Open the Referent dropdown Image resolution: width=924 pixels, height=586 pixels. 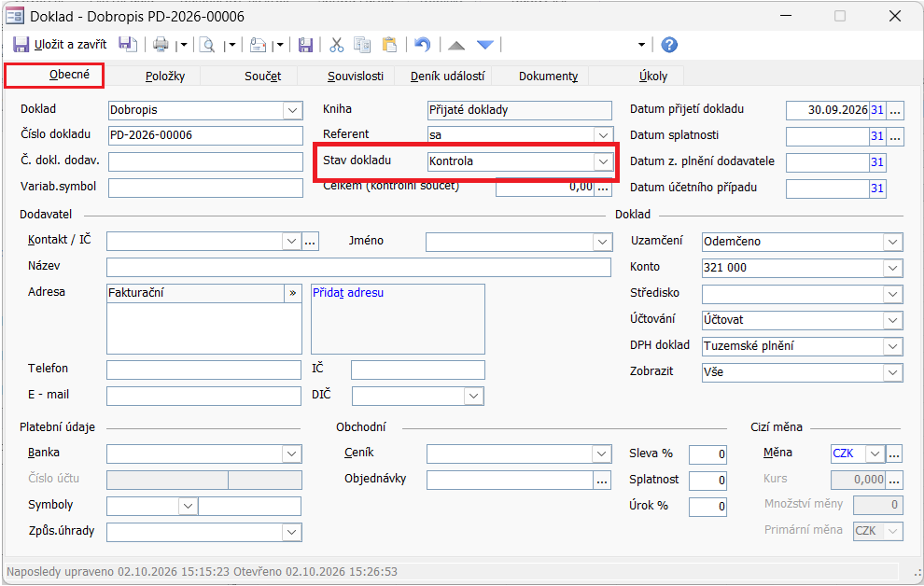[x=602, y=135]
